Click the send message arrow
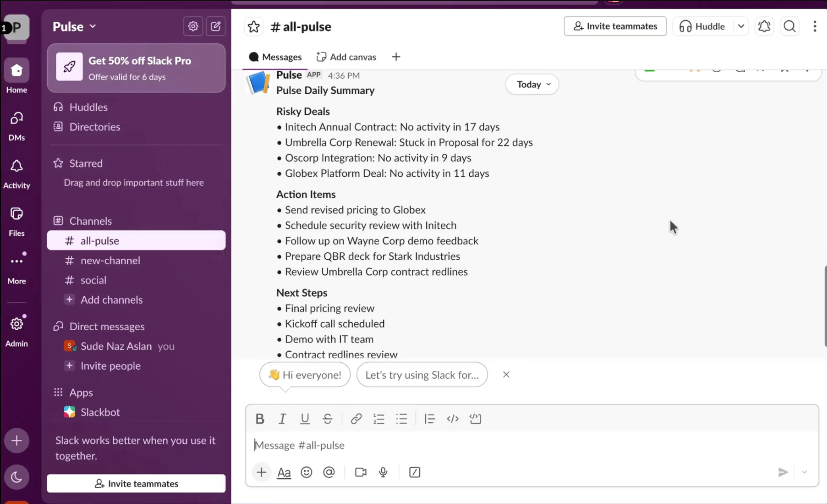This screenshot has height=504, width=827. pyautogui.click(x=783, y=472)
